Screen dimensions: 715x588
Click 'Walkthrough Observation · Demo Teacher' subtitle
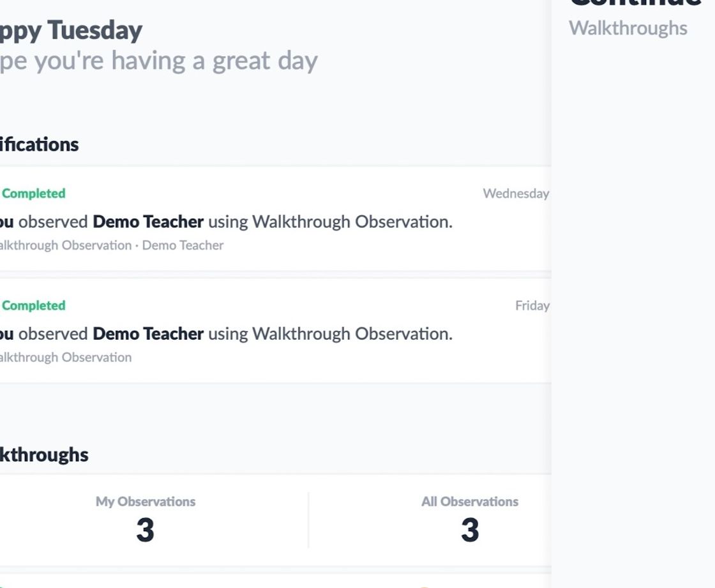[x=112, y=245]
